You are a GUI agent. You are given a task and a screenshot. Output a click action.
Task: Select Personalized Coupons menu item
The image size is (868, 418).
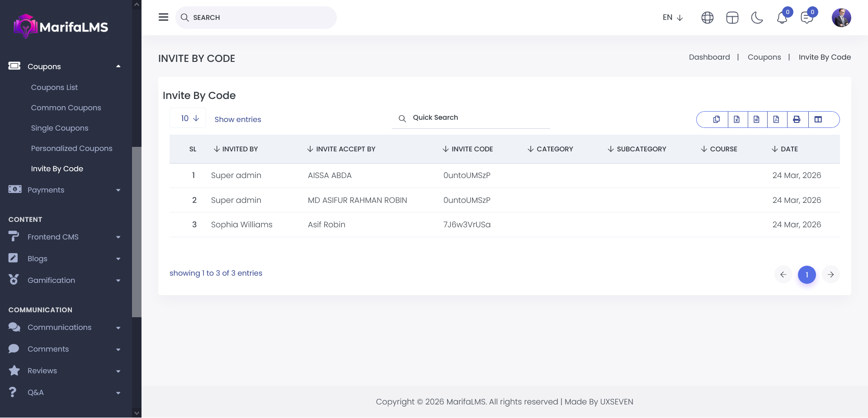tap(71, 148)
